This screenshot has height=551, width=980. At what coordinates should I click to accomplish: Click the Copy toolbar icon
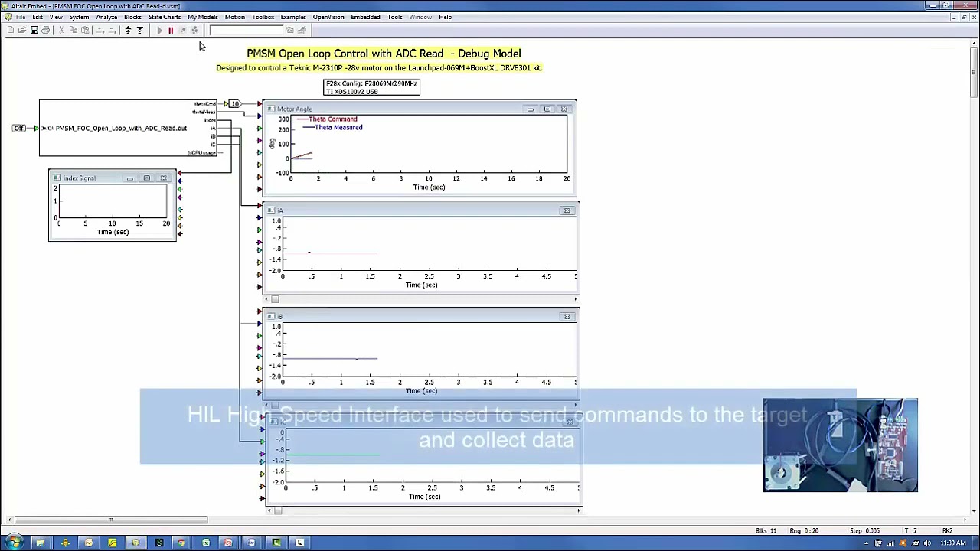click(73, 30)
